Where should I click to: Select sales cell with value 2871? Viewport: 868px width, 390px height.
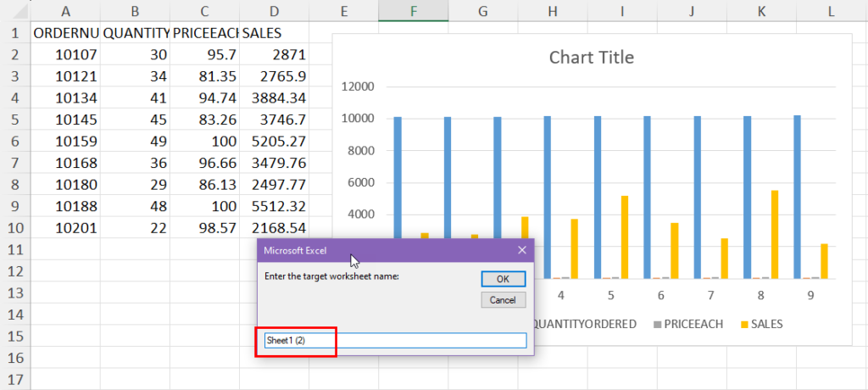click(274, 55)
